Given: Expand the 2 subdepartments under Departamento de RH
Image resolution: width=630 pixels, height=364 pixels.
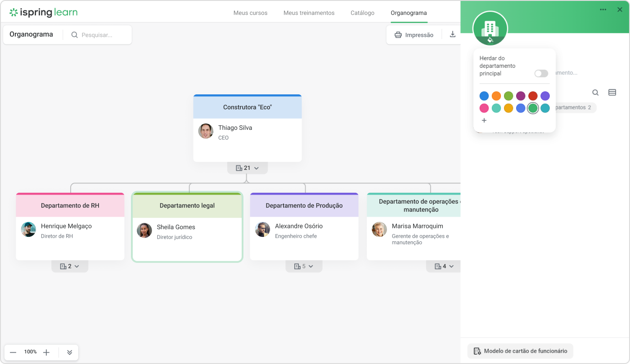Looking at the screenshot, I should point(70,266).
